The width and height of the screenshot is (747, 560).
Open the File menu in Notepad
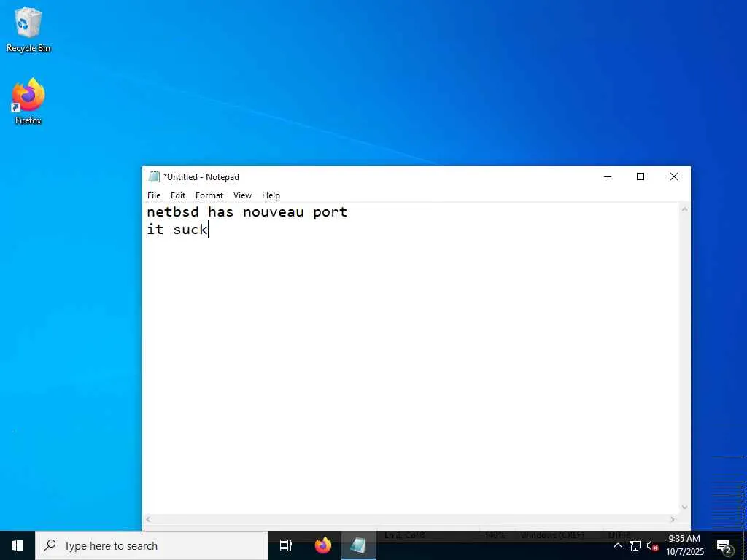(154, 195)
